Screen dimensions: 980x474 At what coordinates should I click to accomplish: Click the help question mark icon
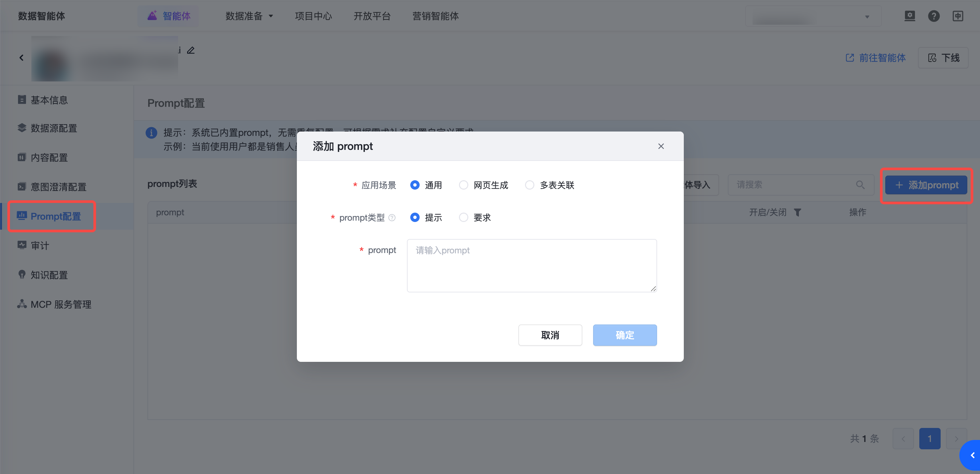[933, 16]
